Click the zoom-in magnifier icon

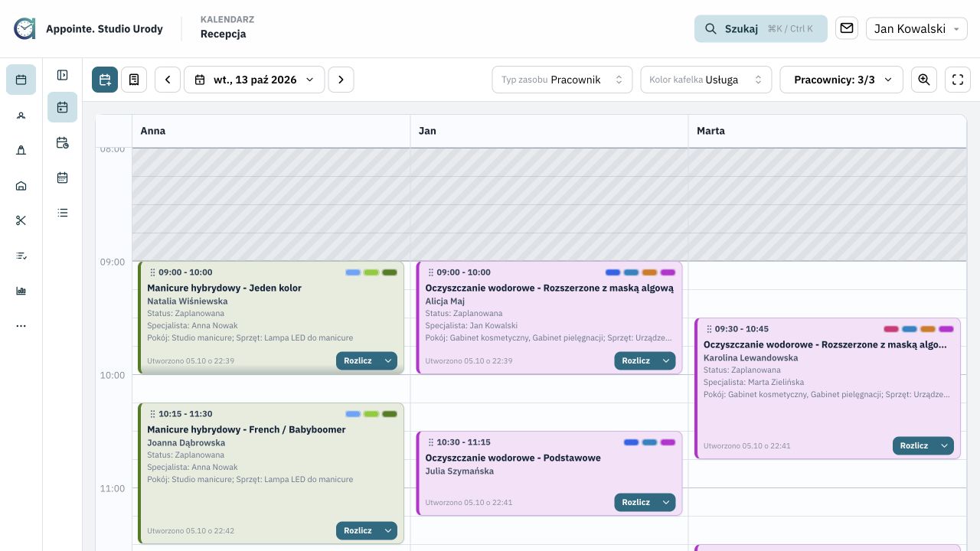tap(924, 80)
